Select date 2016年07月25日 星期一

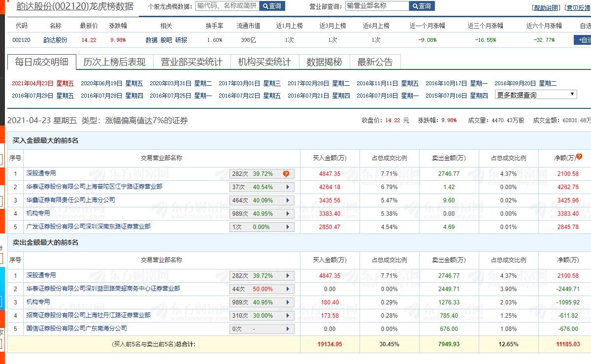point(181,96)
